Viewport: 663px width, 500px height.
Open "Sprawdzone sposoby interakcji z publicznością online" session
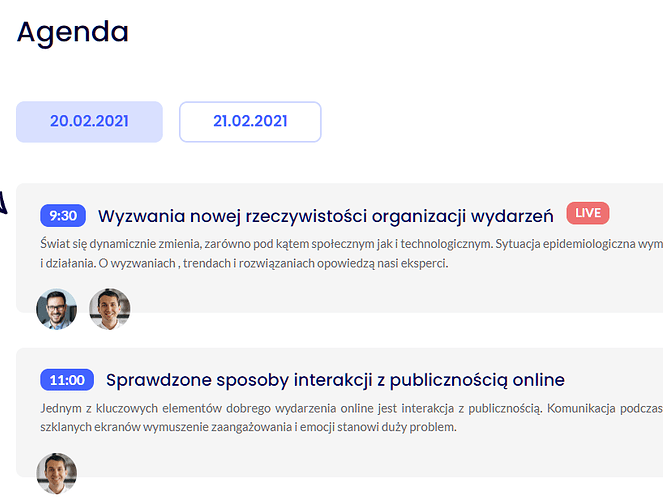335,380
